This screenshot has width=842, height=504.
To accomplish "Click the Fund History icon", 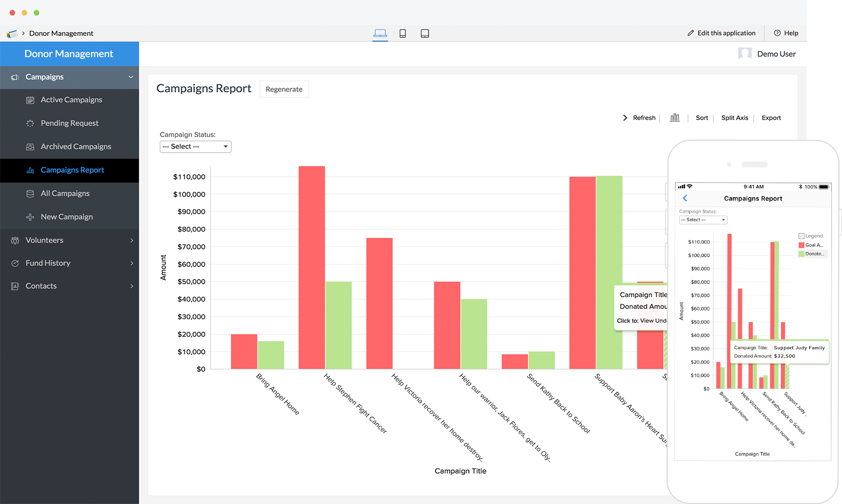I will [x=15, y=263].
